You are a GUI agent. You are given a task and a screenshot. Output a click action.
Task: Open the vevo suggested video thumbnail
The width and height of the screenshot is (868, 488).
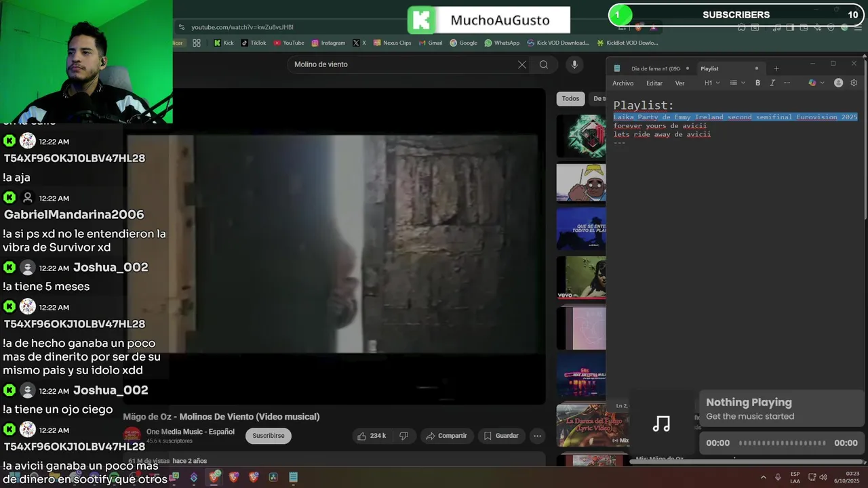point(581,277)
